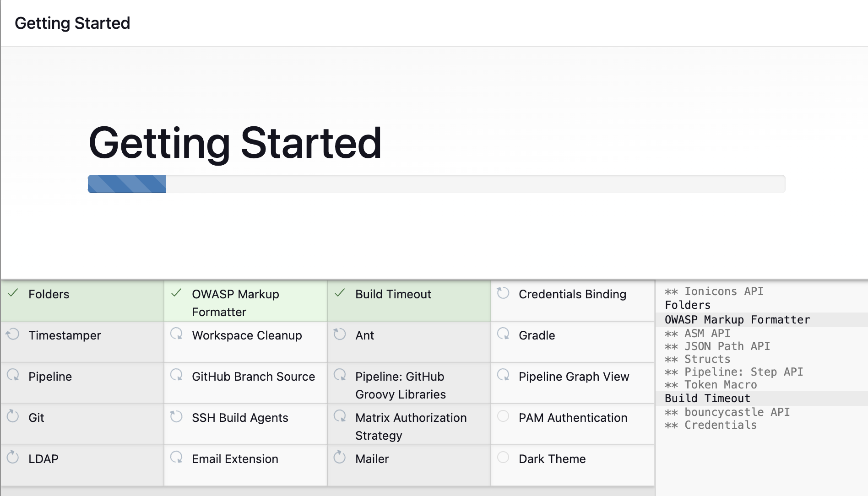Select the Pipeline Graph View label
This screenshot has width=868, height=496.
pos(574,377)
